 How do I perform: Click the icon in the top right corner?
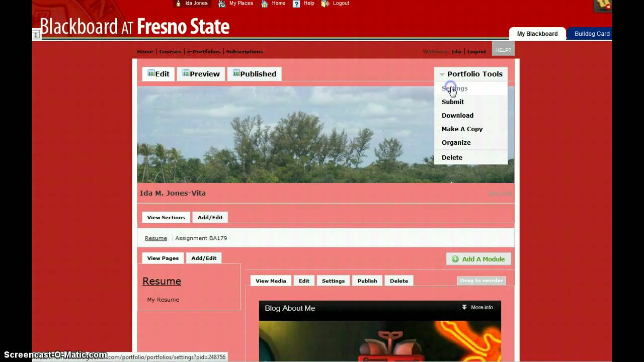coord(603,6)
